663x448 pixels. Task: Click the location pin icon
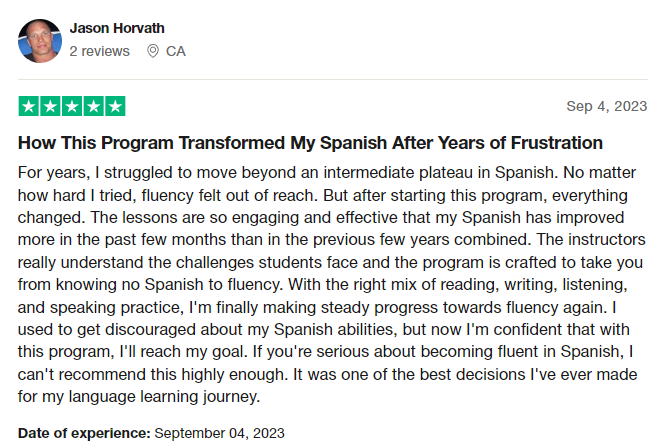coord(153,51)
